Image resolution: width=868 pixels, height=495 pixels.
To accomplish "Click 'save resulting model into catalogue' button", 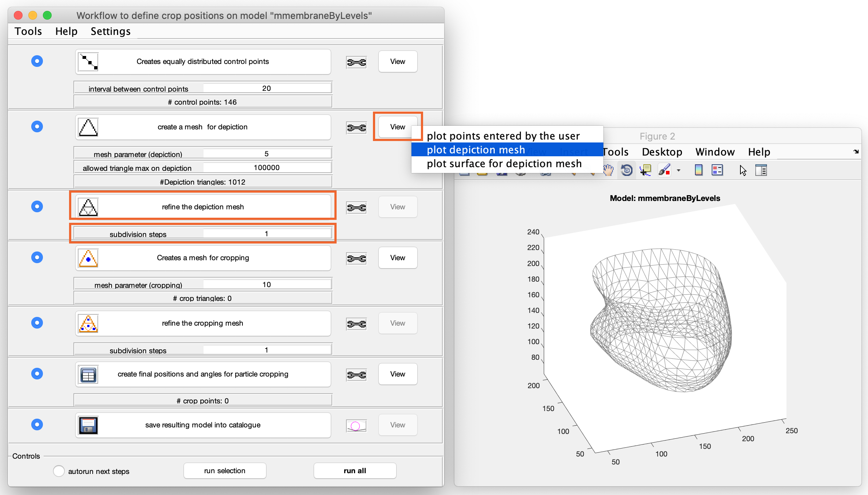I will (203, 425).
